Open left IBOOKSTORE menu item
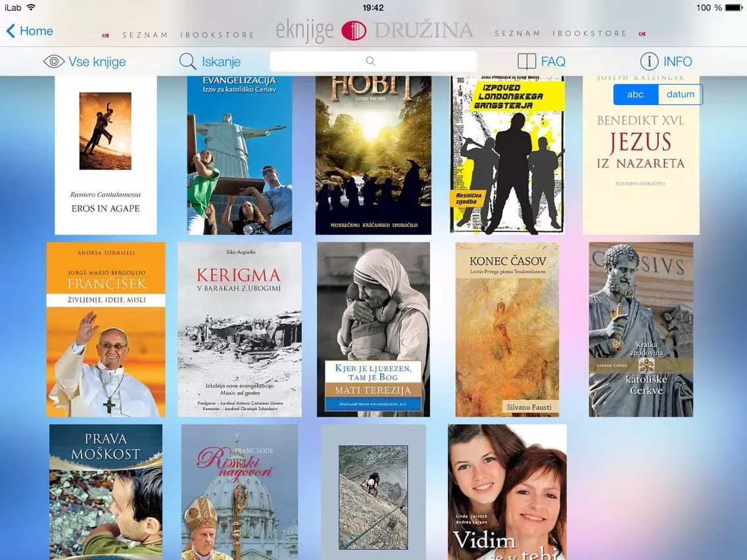 point(217,35)
